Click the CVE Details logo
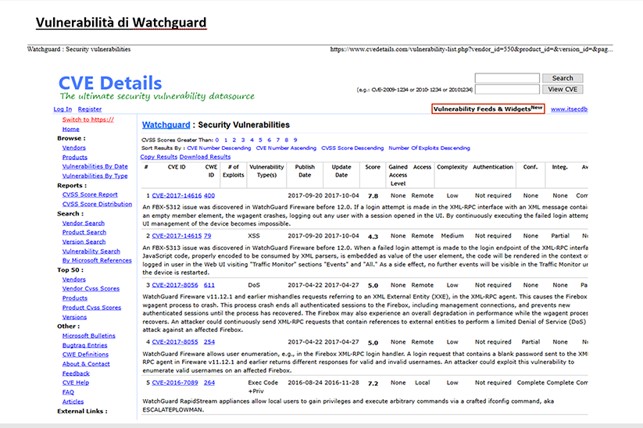 [110, 83]
